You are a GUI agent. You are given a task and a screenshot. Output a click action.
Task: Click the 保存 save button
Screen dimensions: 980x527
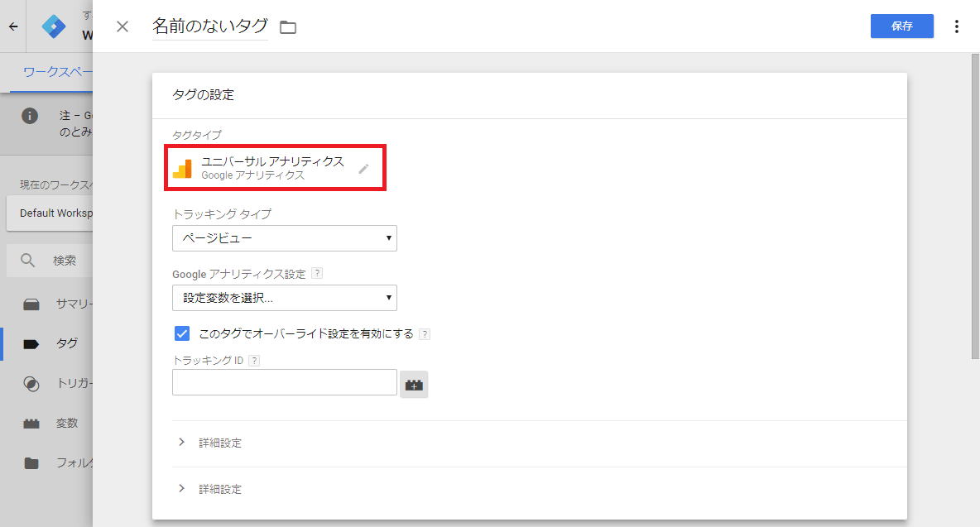(902, 26)
